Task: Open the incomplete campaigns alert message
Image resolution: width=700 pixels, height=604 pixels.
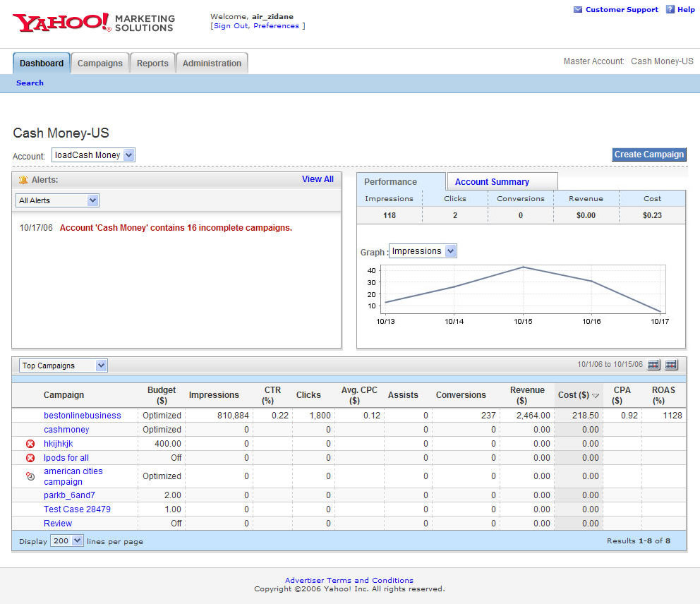Action: [176, 228]
